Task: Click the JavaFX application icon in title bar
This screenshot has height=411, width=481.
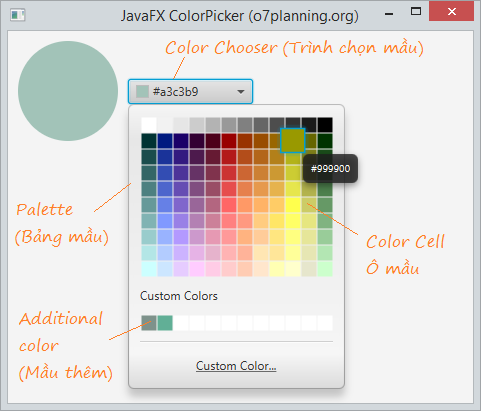Action: click(17, 15)
